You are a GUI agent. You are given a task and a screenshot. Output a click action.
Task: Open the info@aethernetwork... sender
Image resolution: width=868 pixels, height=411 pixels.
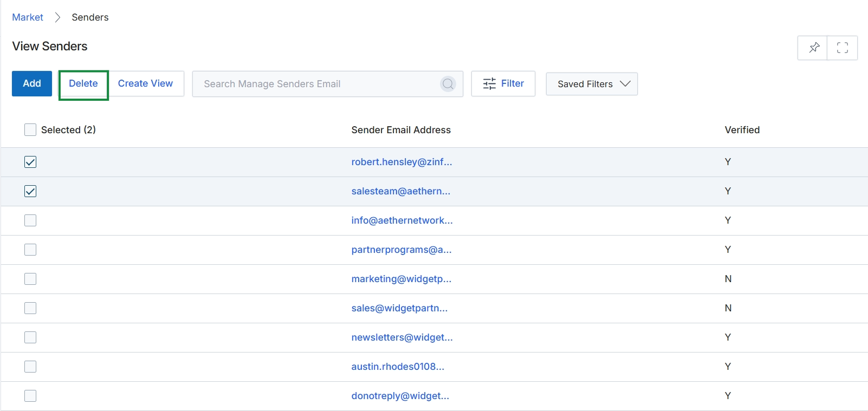[402, 220]
